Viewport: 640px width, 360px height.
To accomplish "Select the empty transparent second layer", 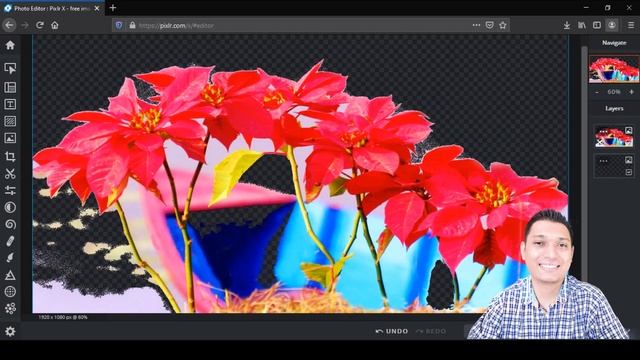I will pyautogui.click(x=614, y=166).
